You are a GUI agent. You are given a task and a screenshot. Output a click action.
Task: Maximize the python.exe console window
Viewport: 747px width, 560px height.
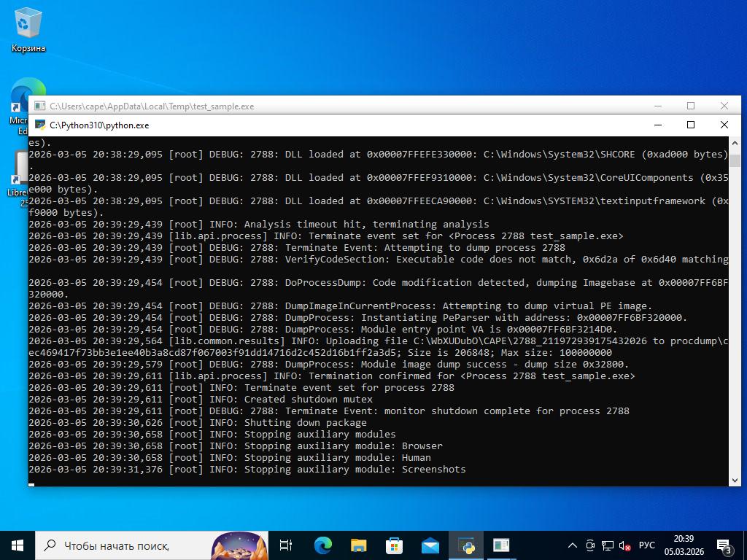pos(691,125)
